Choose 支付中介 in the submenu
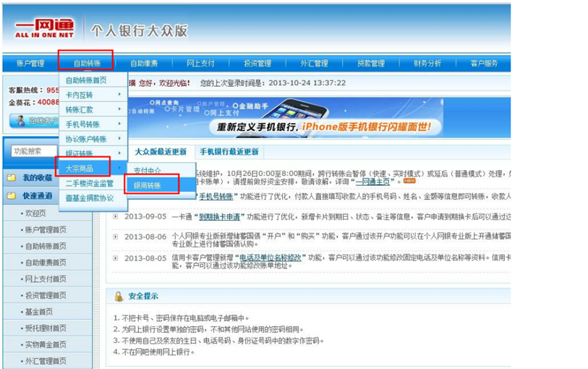Screen dimensions: 588x369 click(161, 170)
